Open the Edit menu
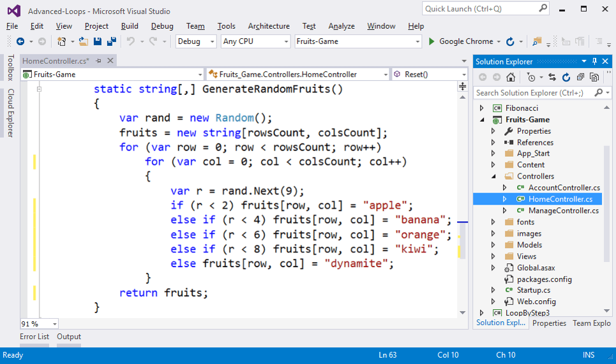 37,26
